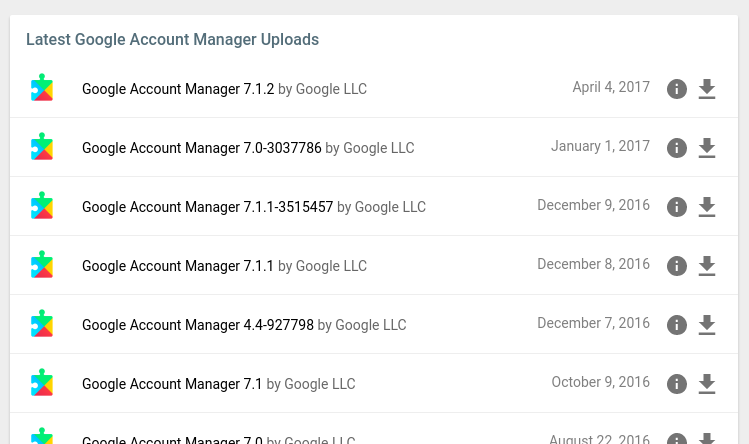Show info for the October 9, 2016 release
The height and width of the screenshot is (444, 749).
point(677,384)
